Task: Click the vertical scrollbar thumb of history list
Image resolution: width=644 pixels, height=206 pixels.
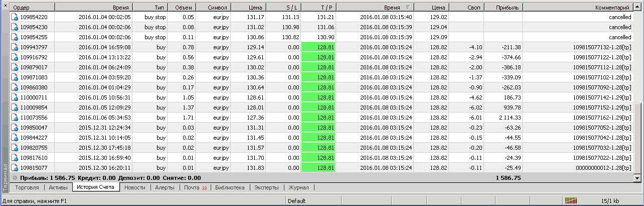Action: (637, 138)
